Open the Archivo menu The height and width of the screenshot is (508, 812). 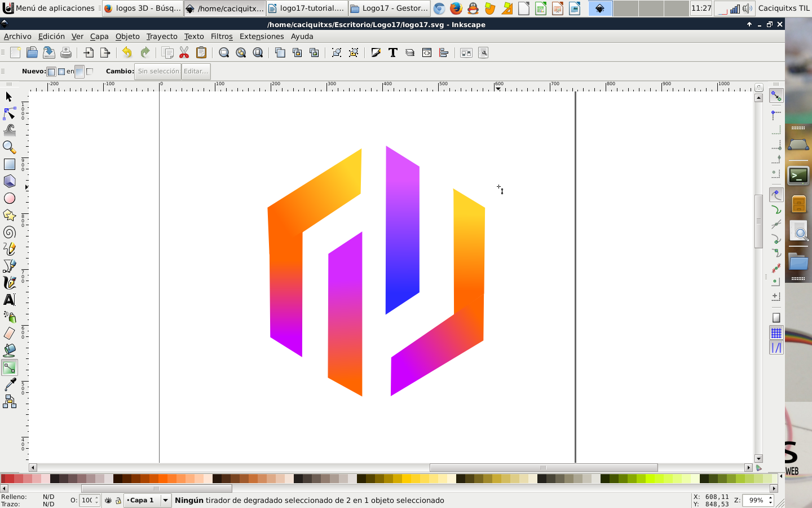coord(17,36)
